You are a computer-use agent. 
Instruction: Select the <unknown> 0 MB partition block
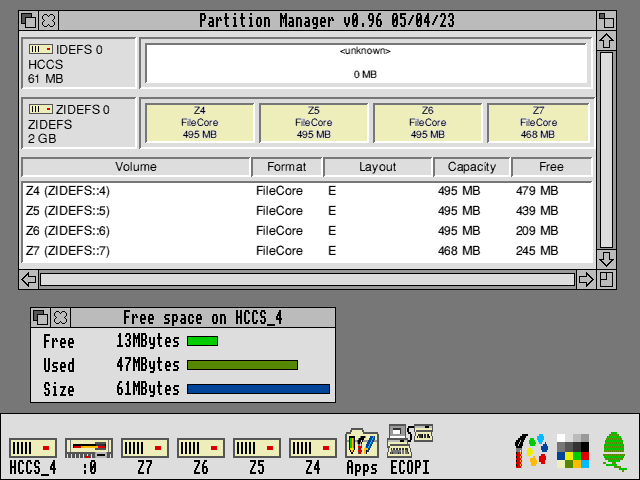tap(366, 63)
